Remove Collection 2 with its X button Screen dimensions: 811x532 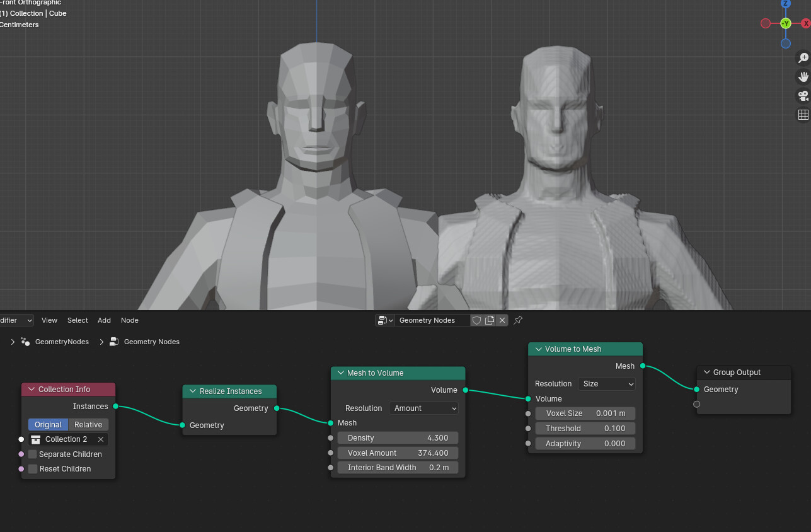click(x=101, y=439)
